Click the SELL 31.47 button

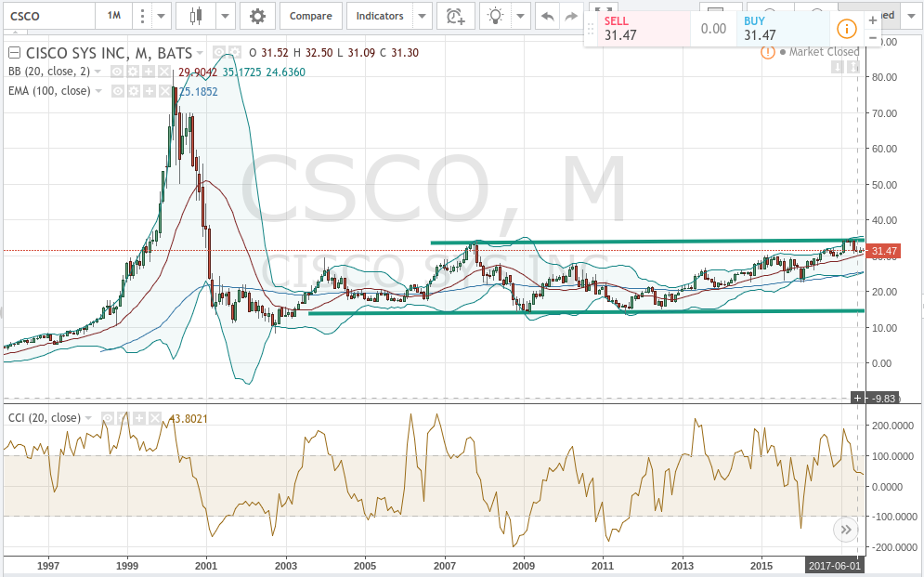tap(644, 28)
